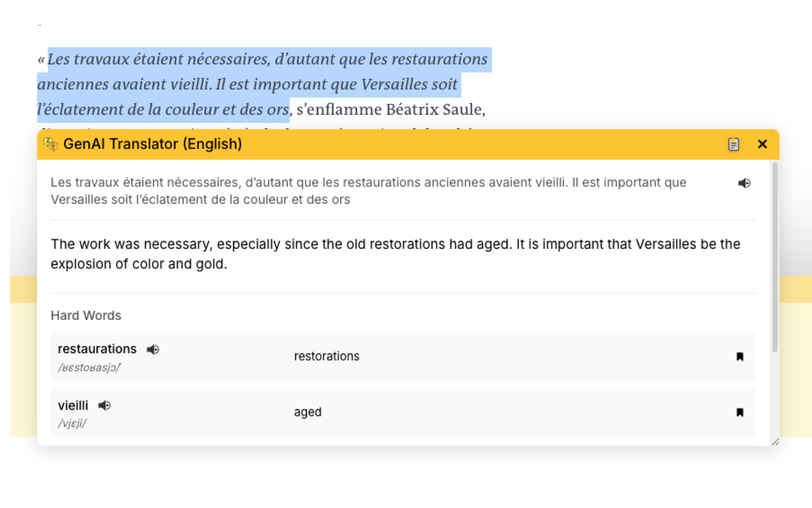812x508 pixels.
Task: Click the 'aged' meaning text
Action: click(x=308, y=412)
